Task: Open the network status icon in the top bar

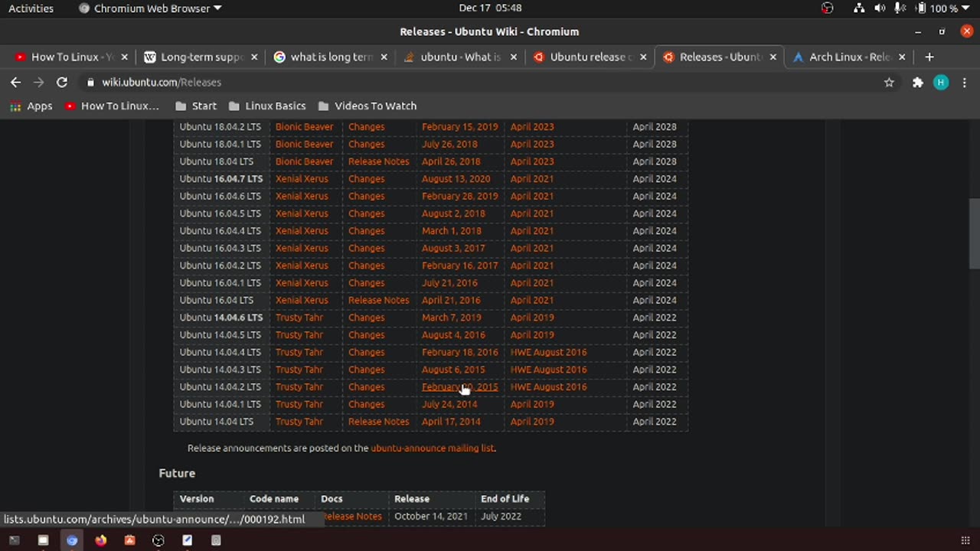Action: pos(859,8)
